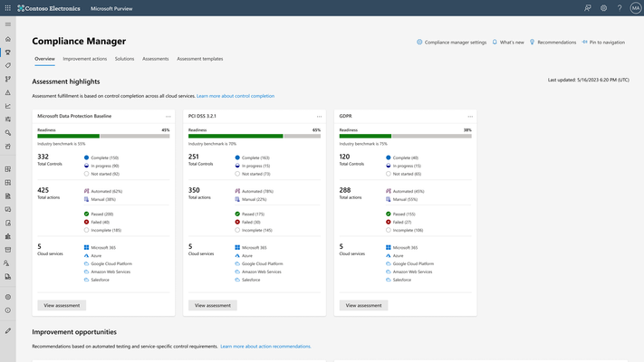644x362 pixels.
Task: Switch to the Solutions tab
Action: pos(124,59)
